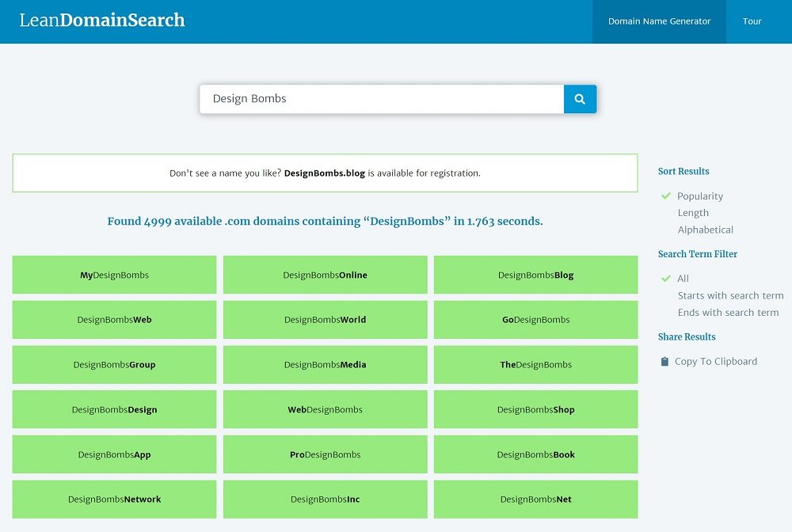Sort results by Popularity
The width and height of the screenshot is (792, 532).
699,196
